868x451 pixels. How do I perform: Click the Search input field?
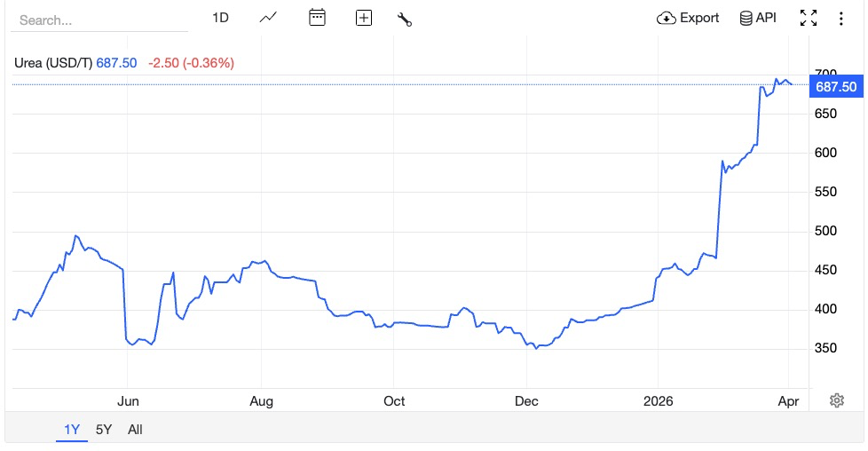tap(98, 20)
